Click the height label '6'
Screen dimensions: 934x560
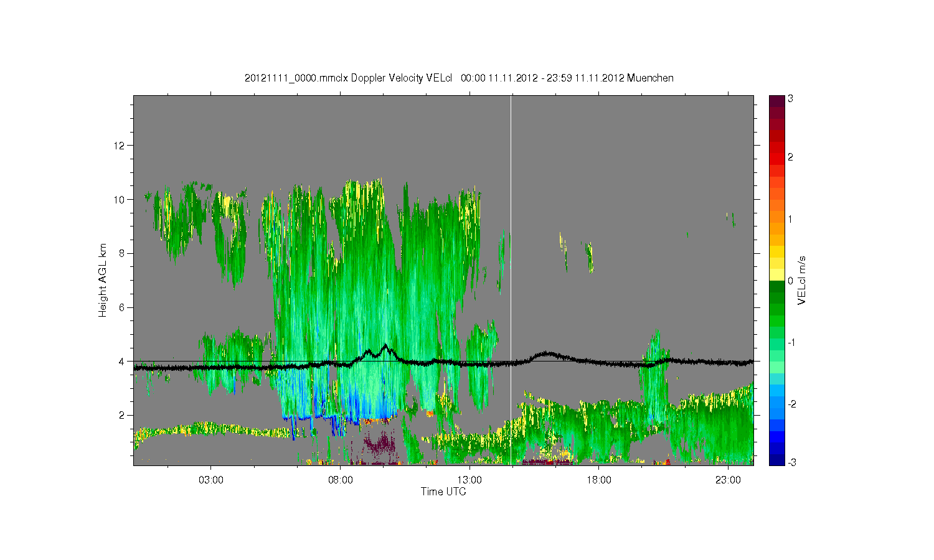122,307
